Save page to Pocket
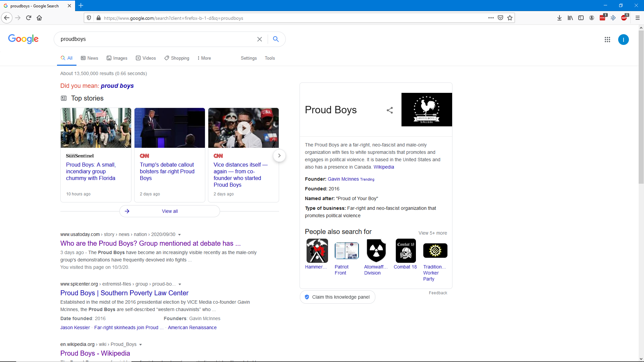 tap(500, 18)
